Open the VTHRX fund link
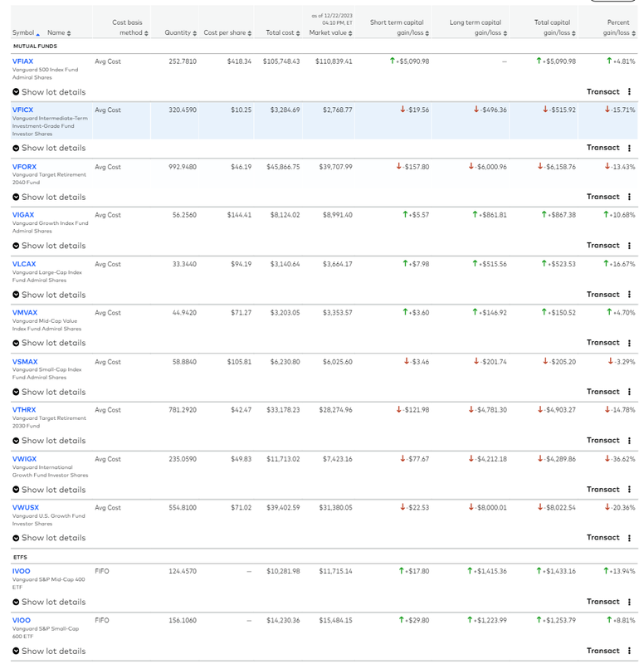Viewport: 644px width, 664px height. click(24, 410)
